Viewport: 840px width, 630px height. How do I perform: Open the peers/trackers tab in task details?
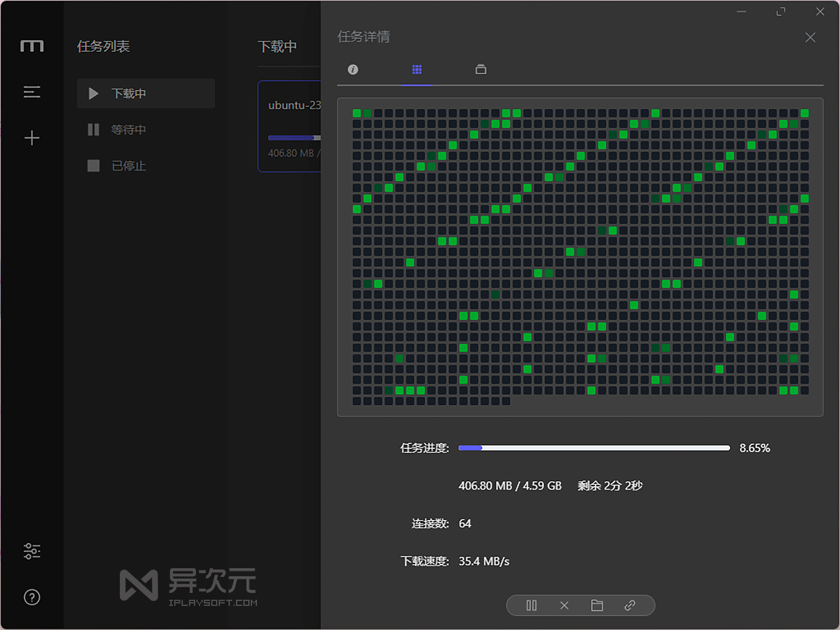click(481, 69)
